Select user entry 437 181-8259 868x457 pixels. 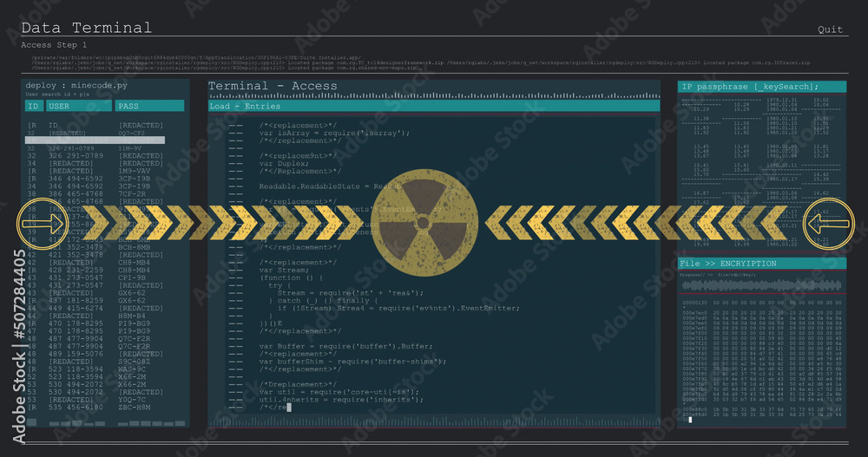click(x=76, y=300)
